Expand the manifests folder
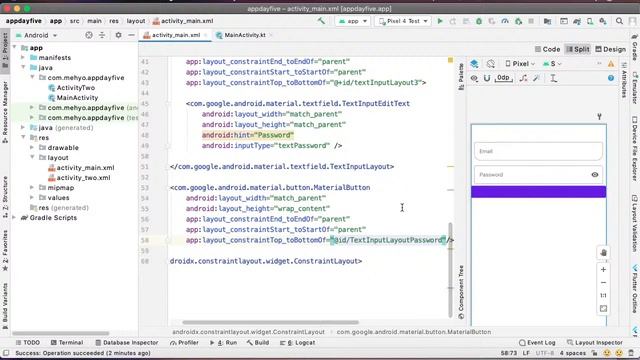 click(23, 58)
